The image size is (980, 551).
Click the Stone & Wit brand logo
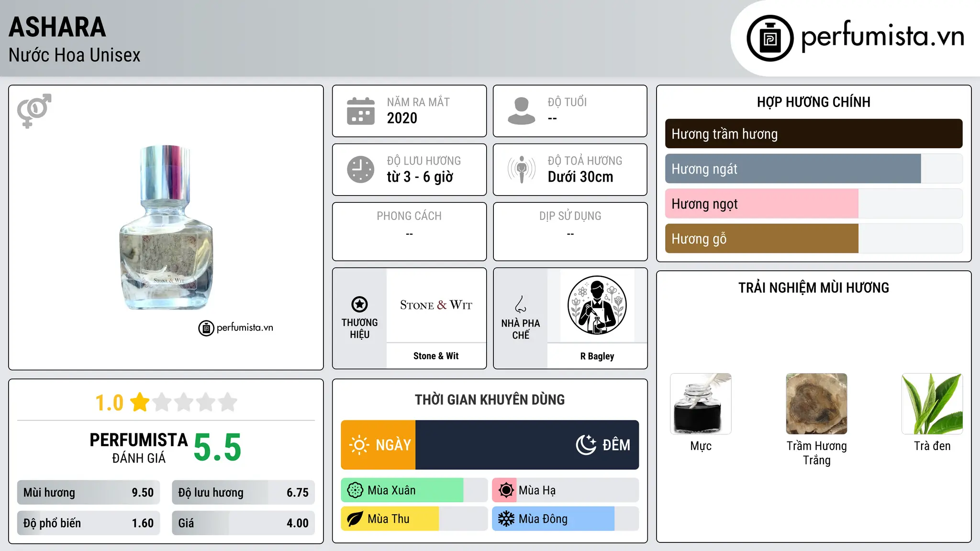pos(436,305)
